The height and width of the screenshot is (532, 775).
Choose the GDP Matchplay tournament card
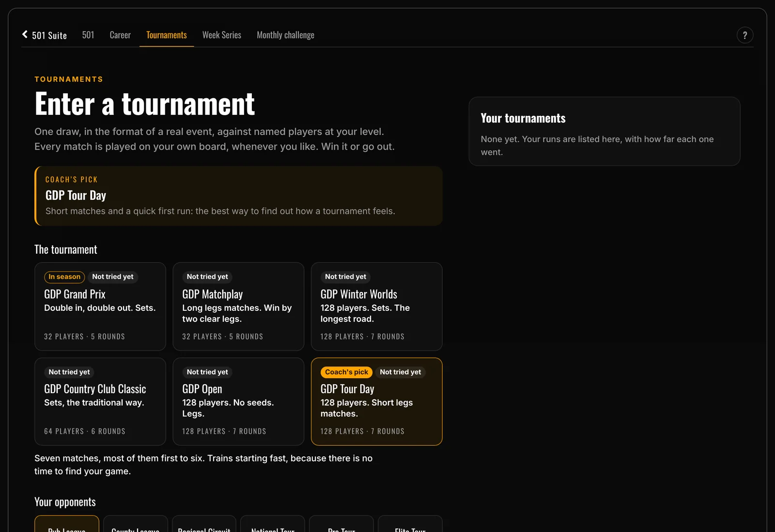pyautogui.click(x=238, y=306)
